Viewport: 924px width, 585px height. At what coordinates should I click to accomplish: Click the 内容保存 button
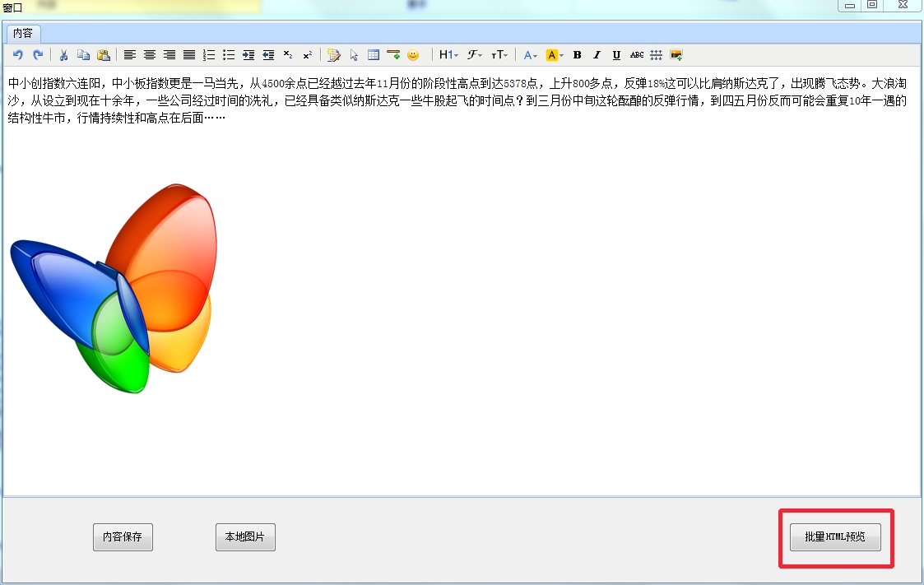pyautogui.click(x=123, y=536)
